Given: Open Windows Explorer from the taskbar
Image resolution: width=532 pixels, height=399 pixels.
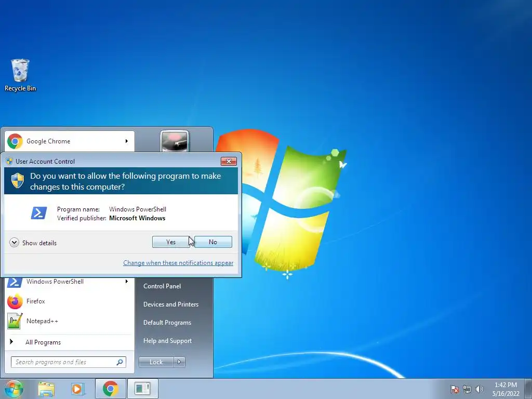Looking at the screenshot, I should 46,389.
